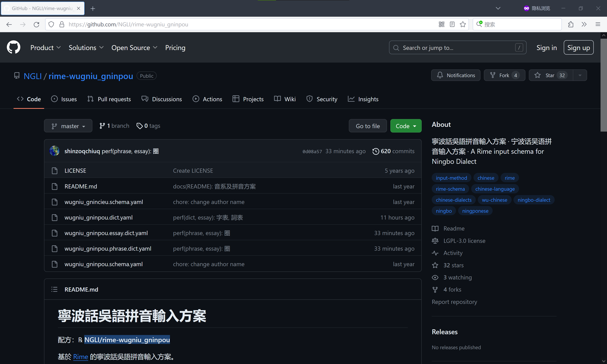Open the extensions puzzle icon
Screen dimensions: 607x364
pos(571,24)
